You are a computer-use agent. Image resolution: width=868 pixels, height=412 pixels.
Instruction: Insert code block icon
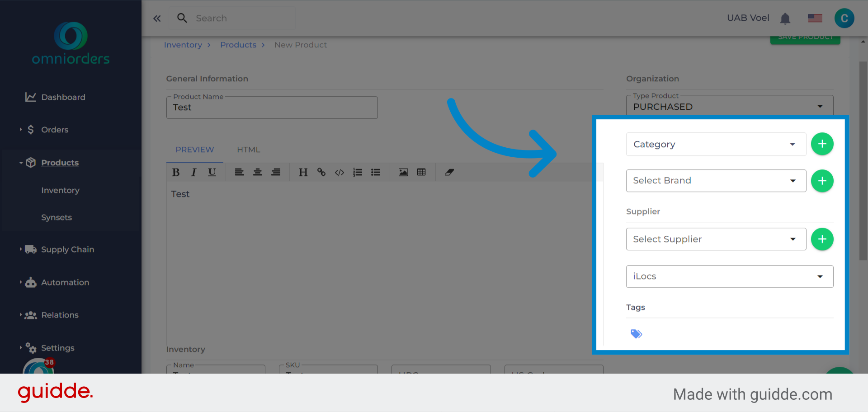(x=340, y=172)
